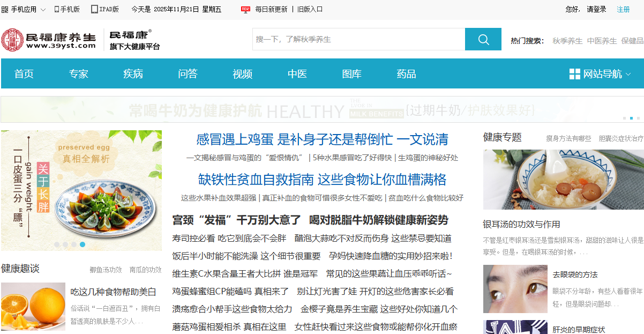Open the 手机应用 grid icon
Image resolution: width=644 pixels, height=334 pixels.
click(5, 10)
